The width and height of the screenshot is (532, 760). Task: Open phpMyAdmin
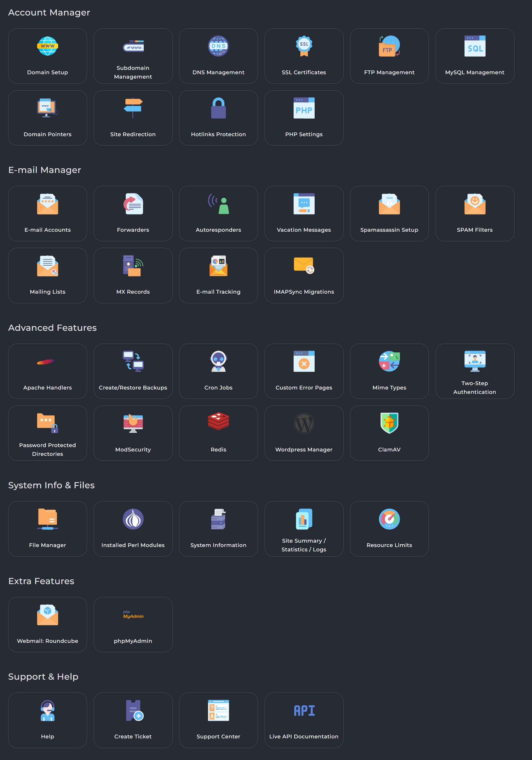[133, 624]
